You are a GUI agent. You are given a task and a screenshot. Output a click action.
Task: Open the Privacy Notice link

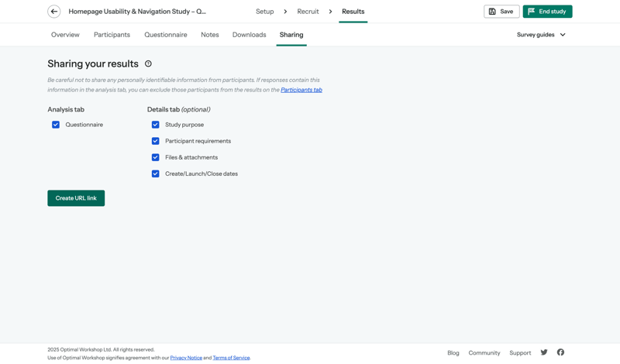[186, 358]
